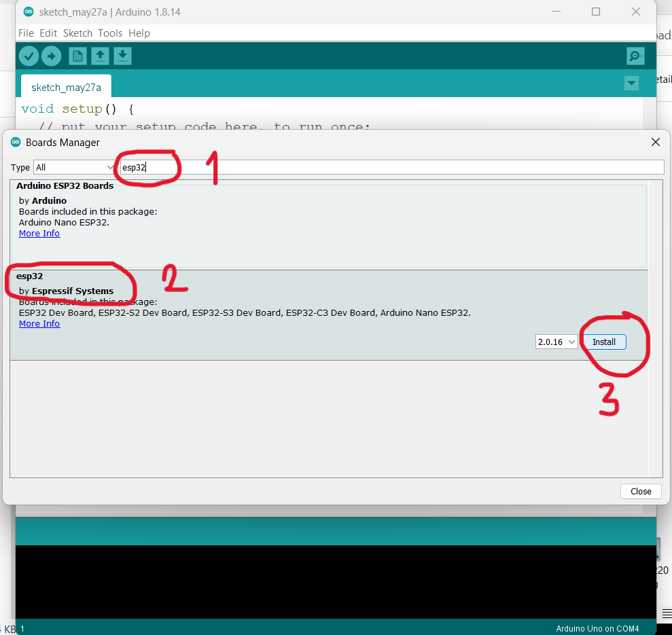Open the Sketch menu
672x635 pixels.
click(x=77, y=33)
